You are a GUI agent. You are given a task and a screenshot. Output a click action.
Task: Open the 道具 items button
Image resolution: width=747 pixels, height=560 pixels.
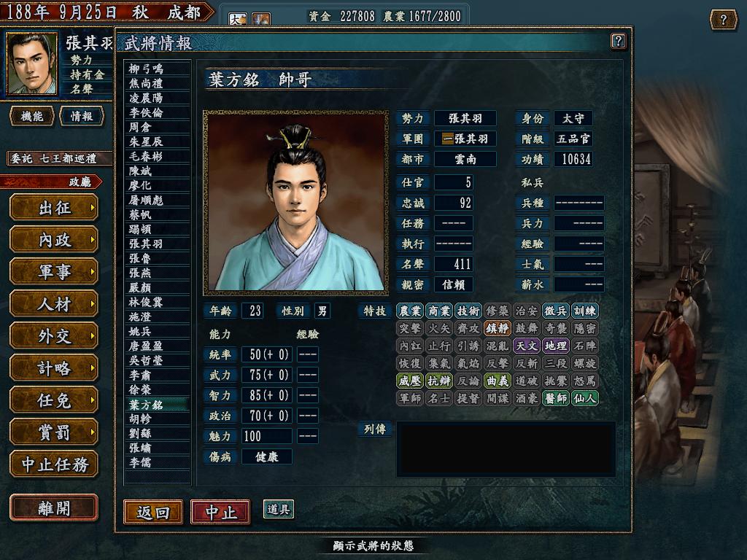pyautogui.click(x=278, y=509)
